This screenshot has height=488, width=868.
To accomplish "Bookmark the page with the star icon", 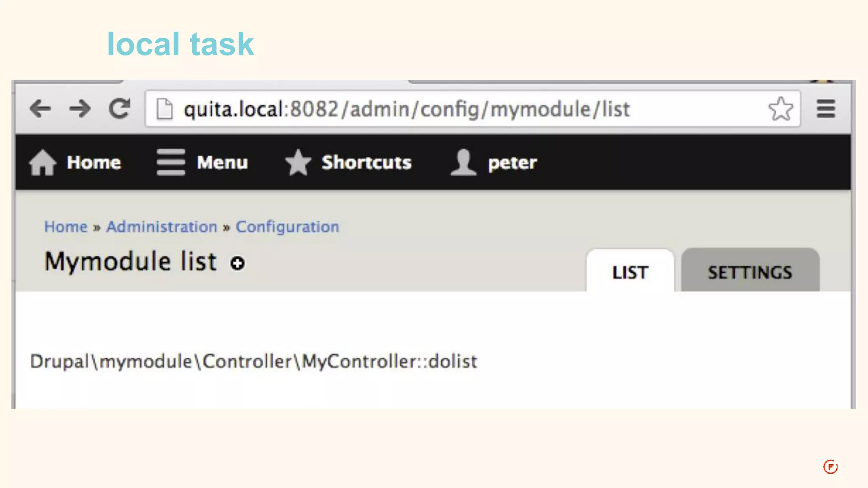I will pyautogui.click(x=780, y=109).
